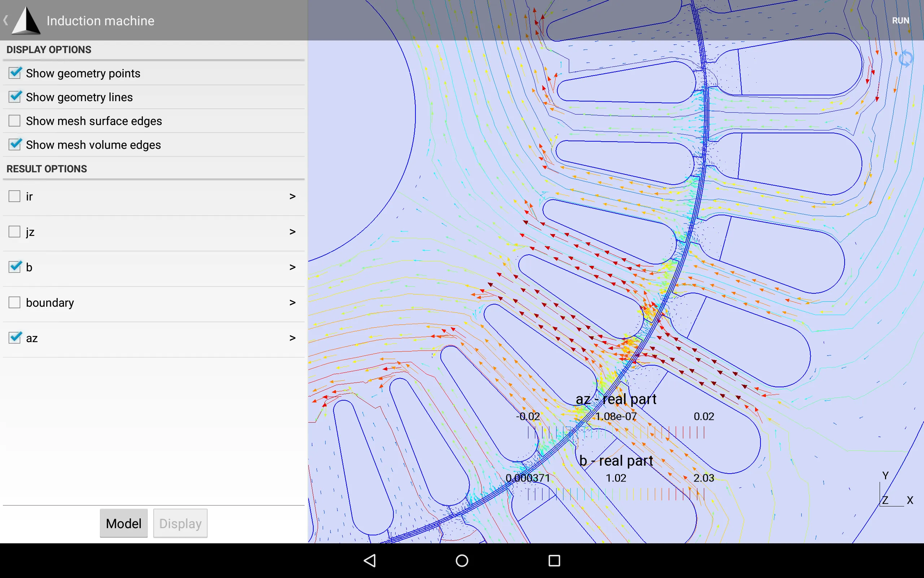This screenshot has height=578, width=924.
Task: Switch to the Display tab
Action: (x=180, y=523)
